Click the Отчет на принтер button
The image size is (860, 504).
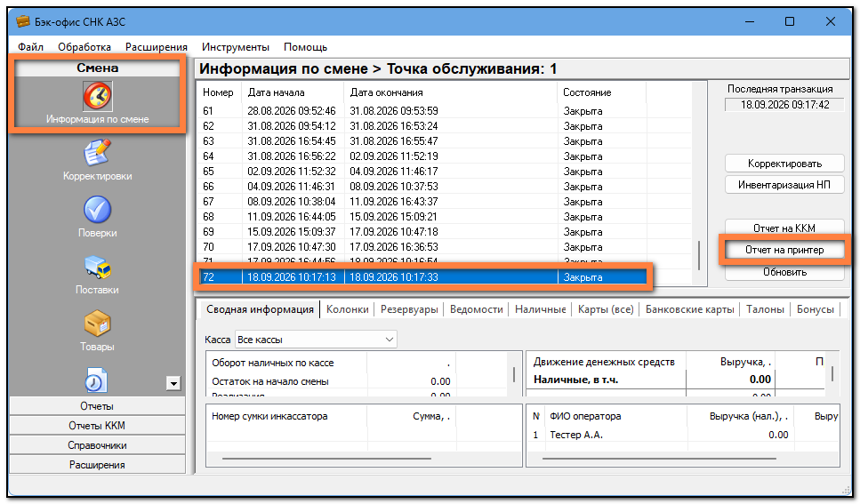(x=784, y=250)
